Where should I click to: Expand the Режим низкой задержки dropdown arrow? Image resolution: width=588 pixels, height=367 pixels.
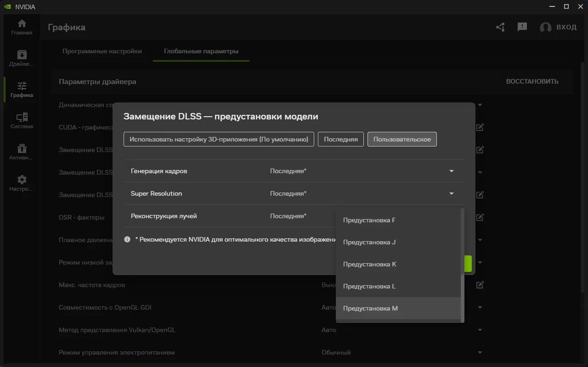pos(480,262)
